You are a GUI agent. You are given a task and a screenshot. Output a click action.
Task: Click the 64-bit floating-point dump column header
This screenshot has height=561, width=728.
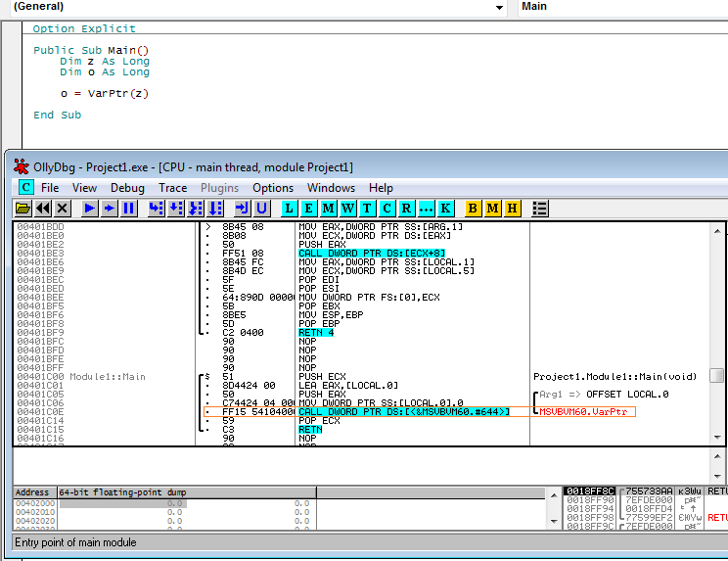tap(123, 492)
